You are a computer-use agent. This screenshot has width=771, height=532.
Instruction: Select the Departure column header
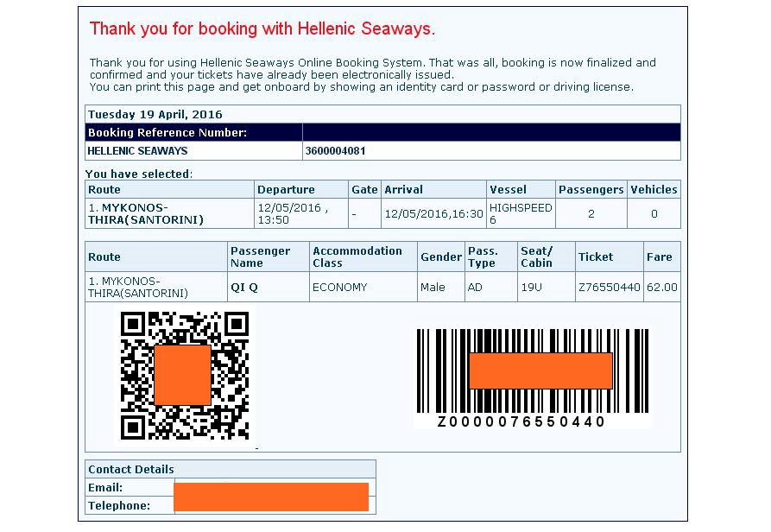(287, 189)
